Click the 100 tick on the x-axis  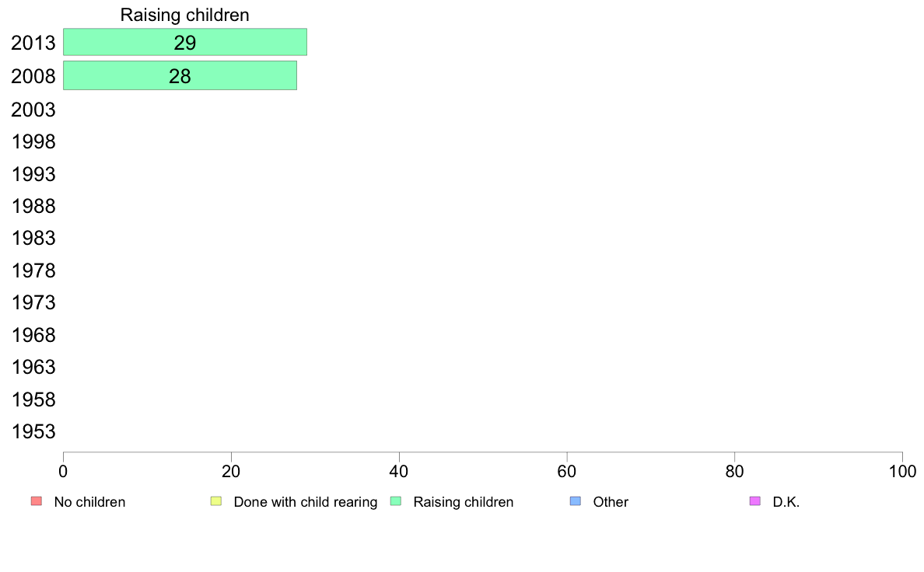click(902, 471)
